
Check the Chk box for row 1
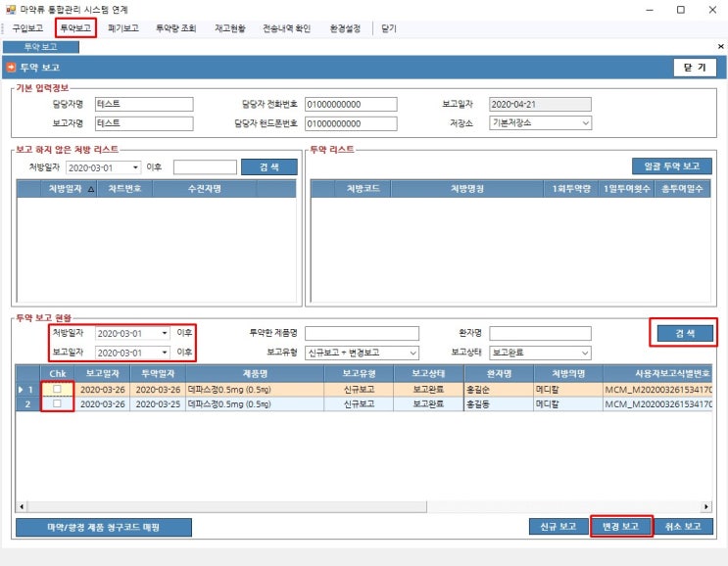click(57, 389)
